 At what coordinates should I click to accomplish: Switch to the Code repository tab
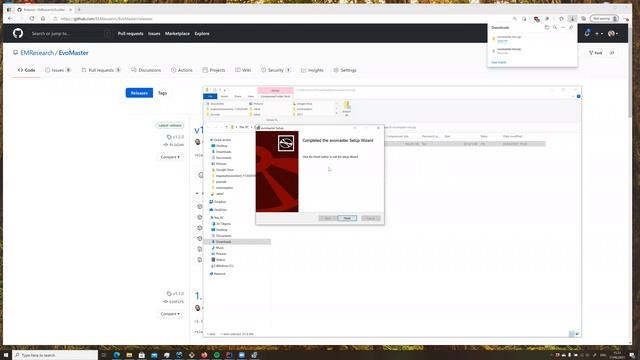tap(27, 70)
